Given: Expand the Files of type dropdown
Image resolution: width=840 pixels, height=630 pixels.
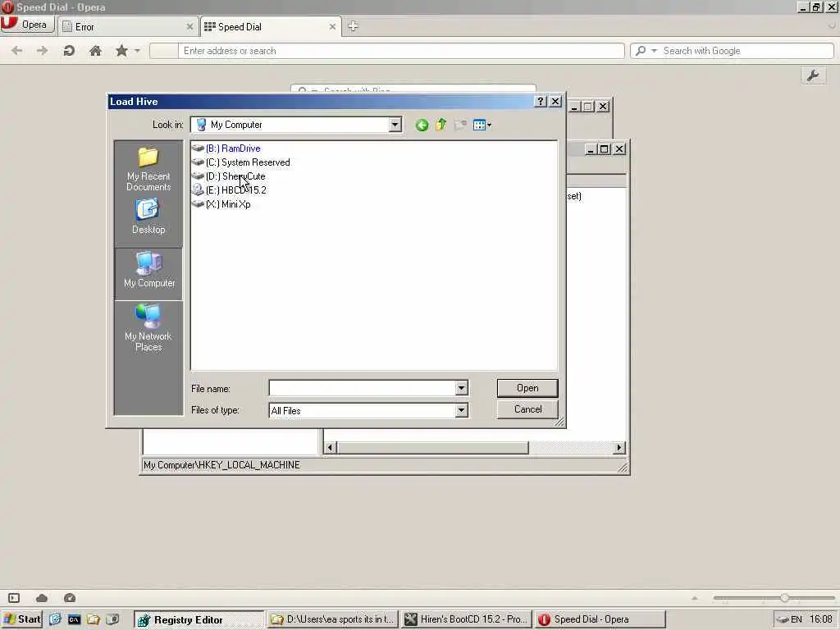Looking at the screenshot, I should 461,411.
